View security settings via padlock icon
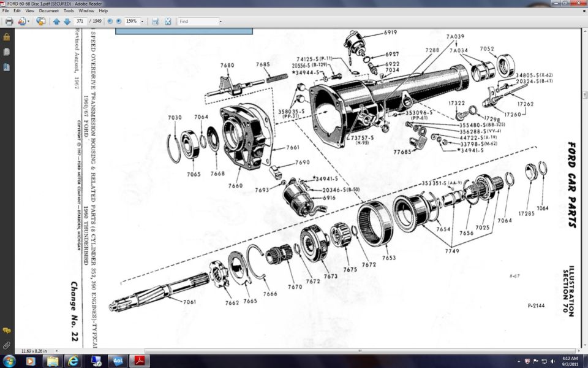The image size is (588, 368). click(6, 37)
